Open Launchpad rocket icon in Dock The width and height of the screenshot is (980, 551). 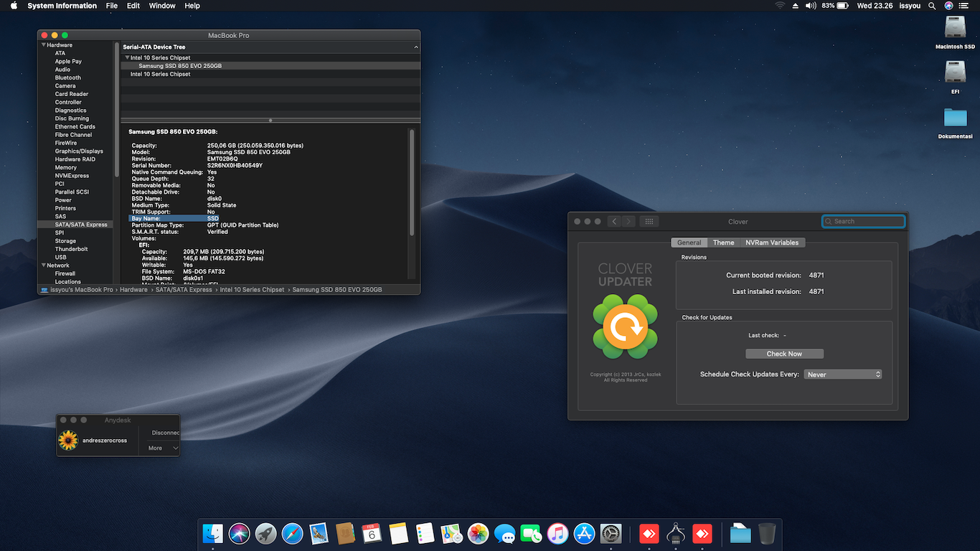click(x=266, y=533)
